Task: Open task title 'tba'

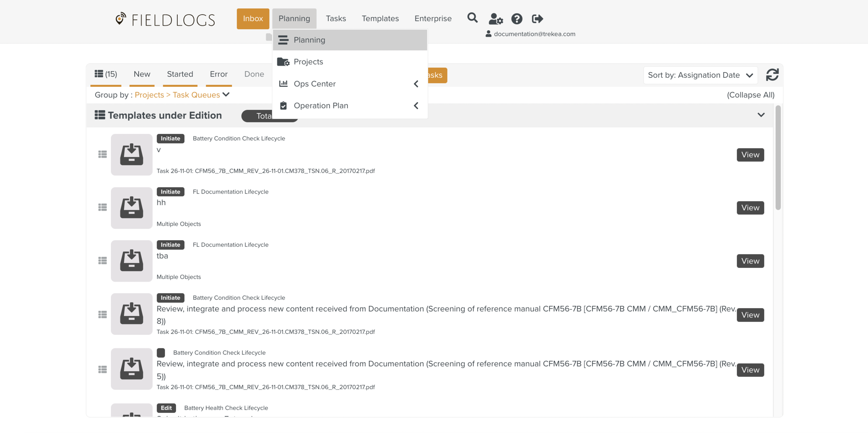Action: 162,256
